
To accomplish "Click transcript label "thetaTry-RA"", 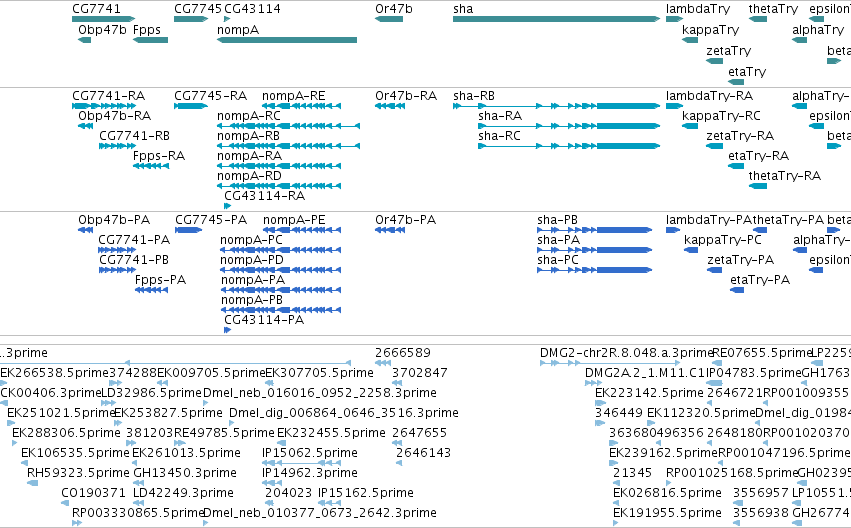I will pos(784,176).
